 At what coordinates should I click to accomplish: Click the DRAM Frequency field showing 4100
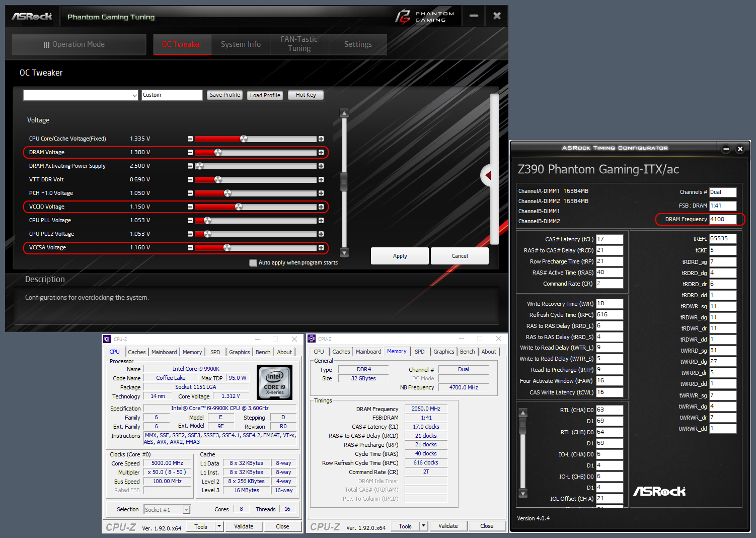(723, 219)
